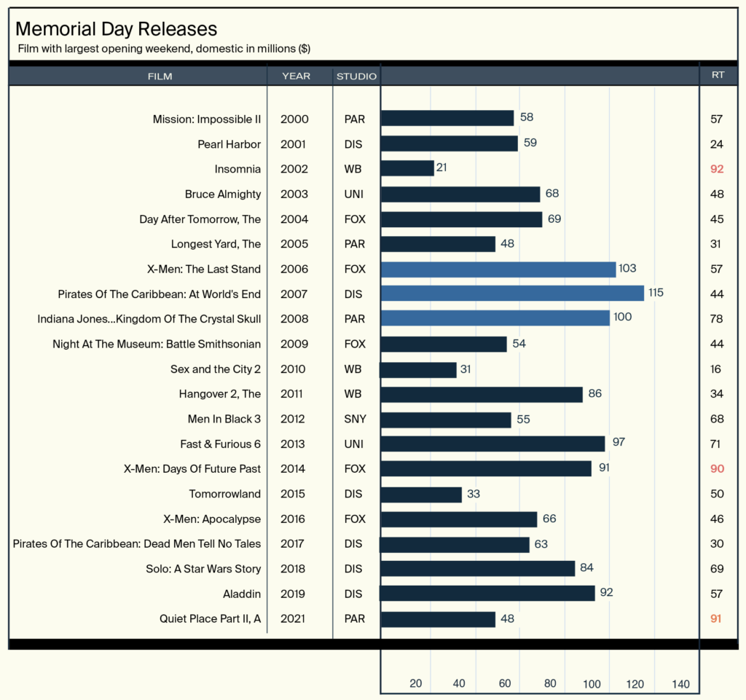Select 'Indiana Jones...Kingdom Of The Crystal Skull'
The image size is (746, 700).
[149, 319]
